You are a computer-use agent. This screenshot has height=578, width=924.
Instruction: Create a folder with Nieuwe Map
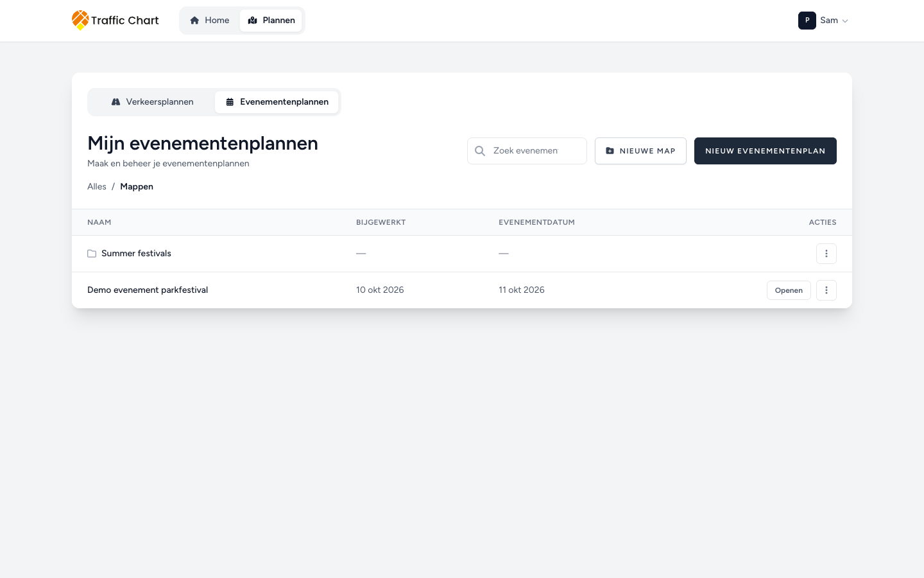640,151
